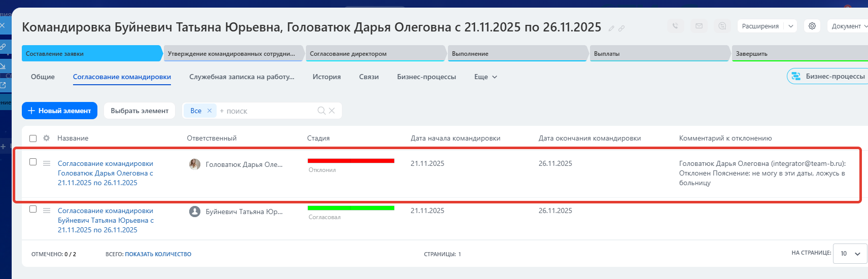Click Головатюк Дарья avatar photo
The width and height of the screenshot is (868, 279).
tap(195, 164)
